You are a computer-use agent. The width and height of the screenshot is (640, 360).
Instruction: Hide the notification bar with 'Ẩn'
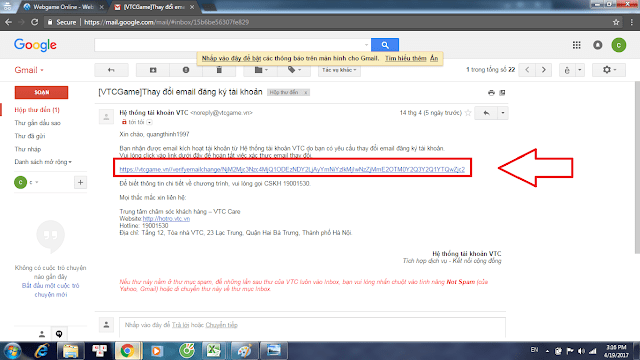click(434, 58)
